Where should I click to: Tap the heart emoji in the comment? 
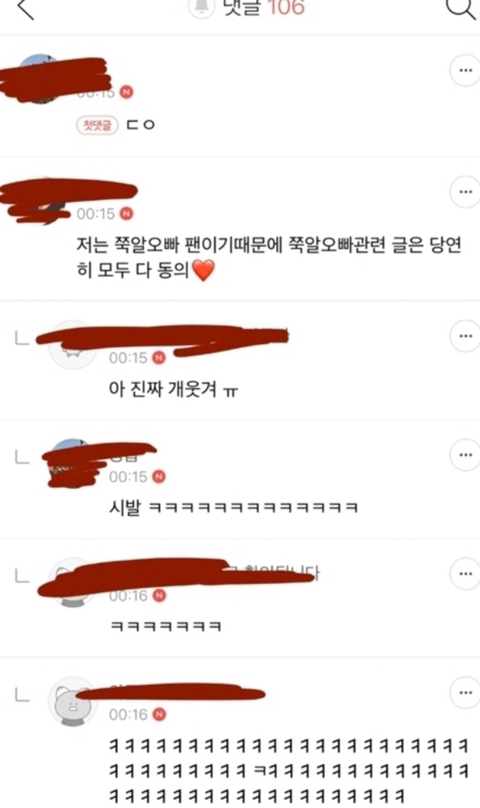203,270
